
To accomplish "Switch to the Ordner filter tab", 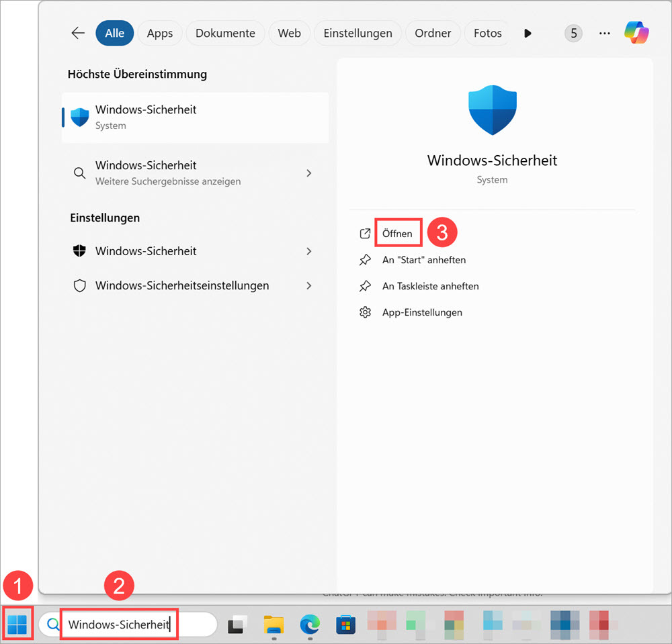I will pyautogui.click(x=433, y=33).
